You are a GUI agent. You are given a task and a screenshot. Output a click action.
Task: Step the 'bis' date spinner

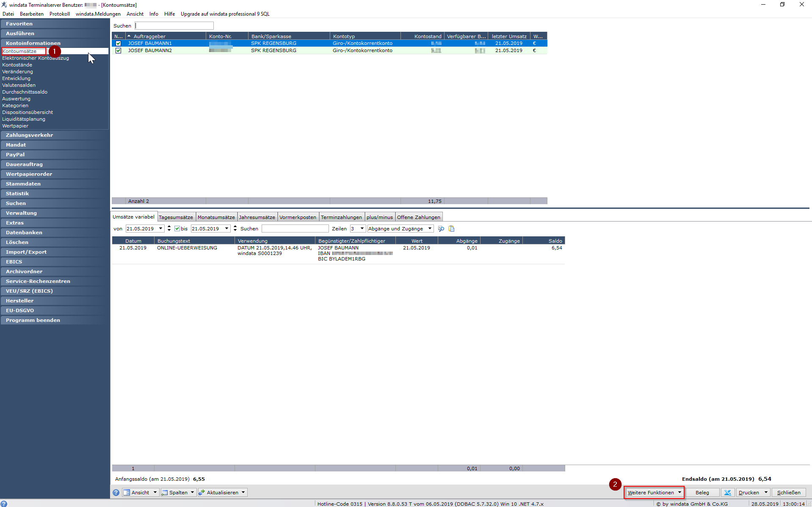tap(235, 229)
